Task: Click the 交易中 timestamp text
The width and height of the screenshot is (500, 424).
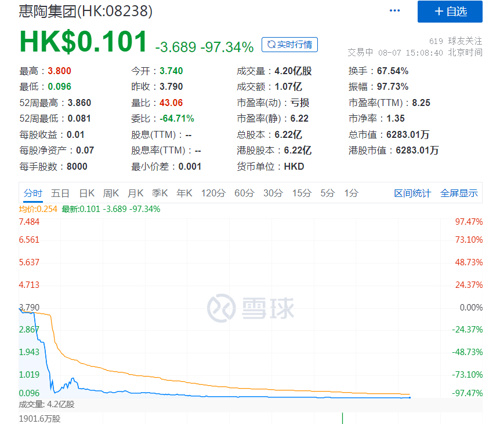Action: (x=415, y=53)
